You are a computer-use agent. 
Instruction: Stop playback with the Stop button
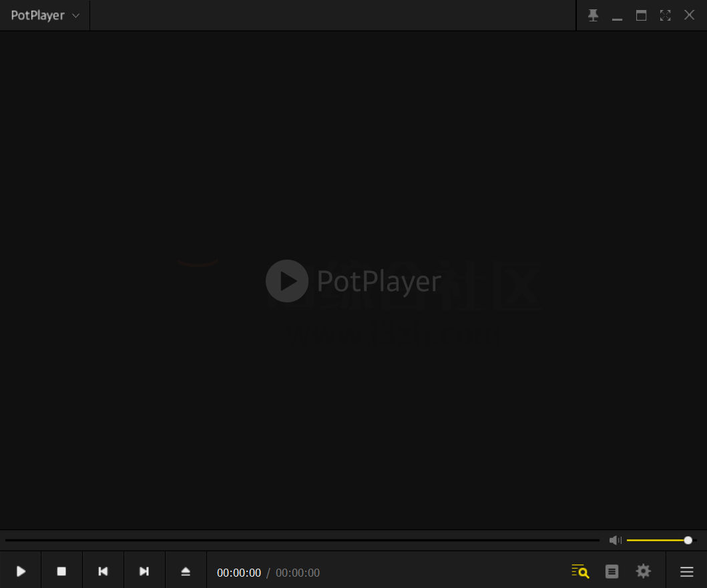(61, 571)
